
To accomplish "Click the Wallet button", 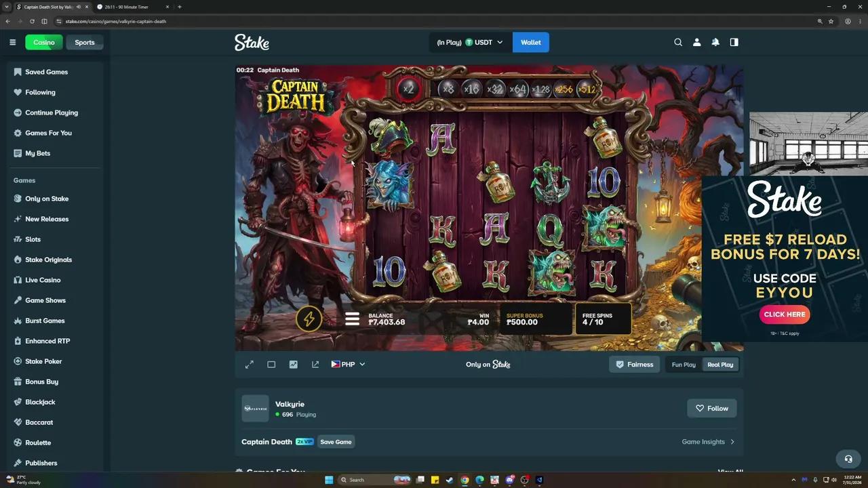I will click(x=531, y=42).
